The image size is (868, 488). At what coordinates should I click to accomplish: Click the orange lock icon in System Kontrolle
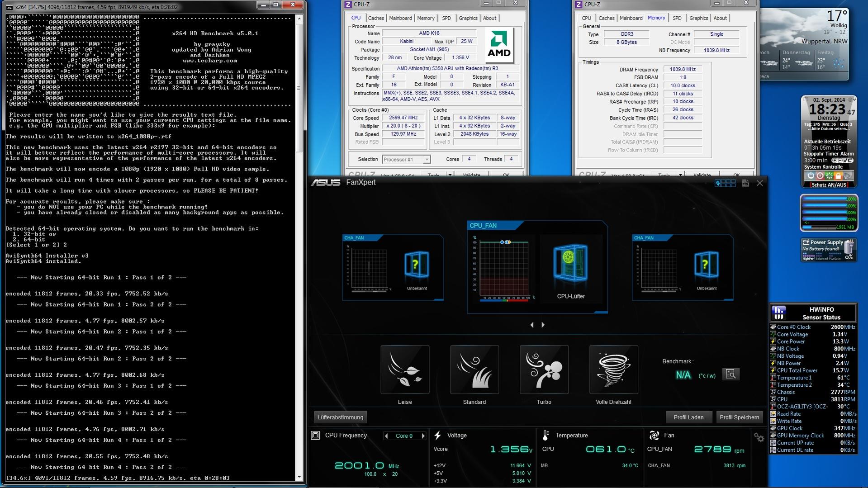point(838,175)
